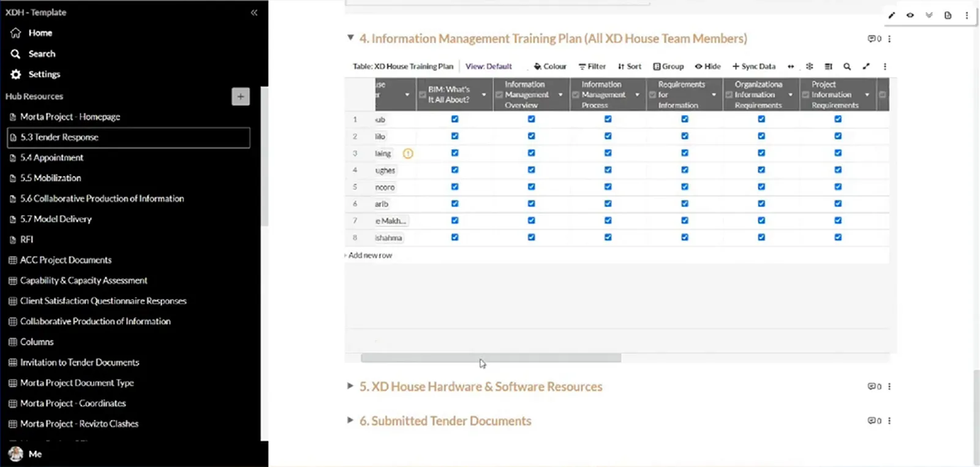Toggle Project Information Requirements checkbox in row 8
Viewport: 980px width, 467px height.
838,237
